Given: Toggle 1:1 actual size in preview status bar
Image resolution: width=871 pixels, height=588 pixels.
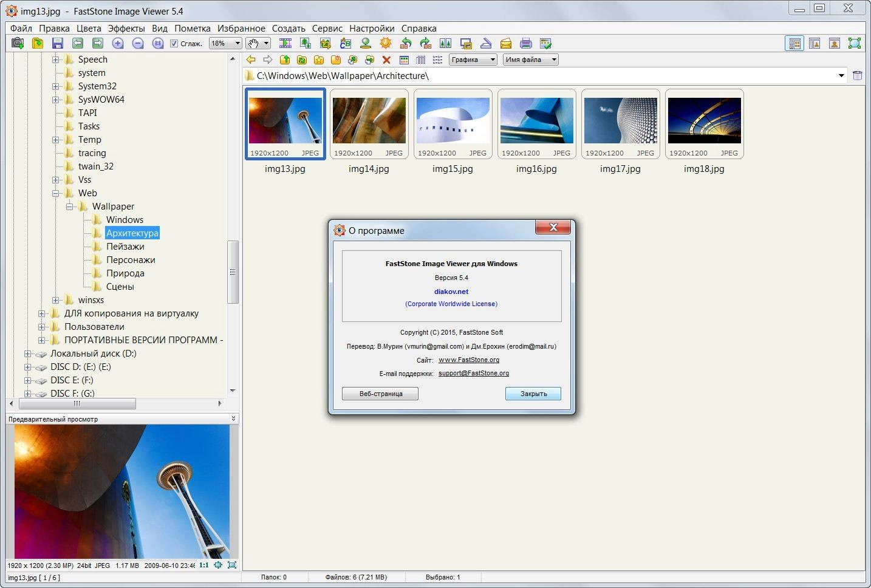Looking at the screenshot, I should click(x=203, y=565).
